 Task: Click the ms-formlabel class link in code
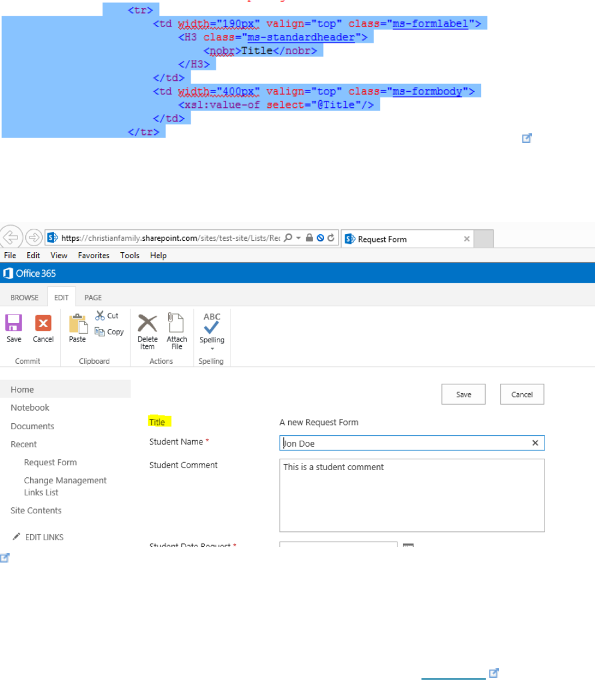coord(430,23)
